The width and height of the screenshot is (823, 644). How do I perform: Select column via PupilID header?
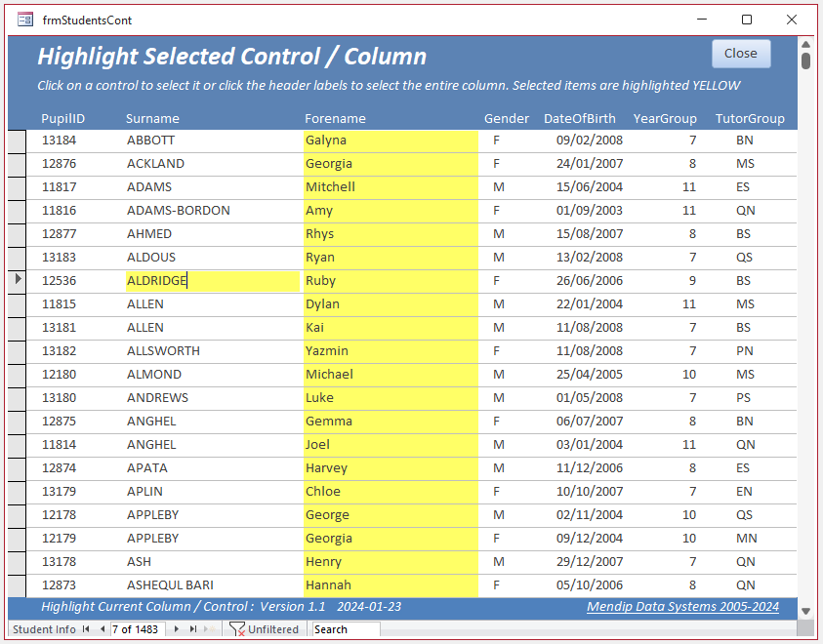[63, 118]
